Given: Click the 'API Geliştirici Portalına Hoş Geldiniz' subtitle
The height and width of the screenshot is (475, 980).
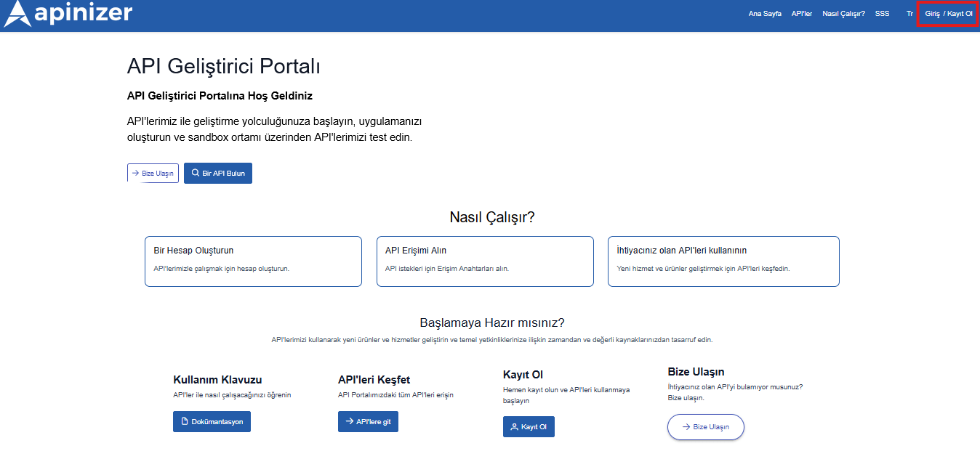Looking at the screenshot, I should click(x=220, y=96).
